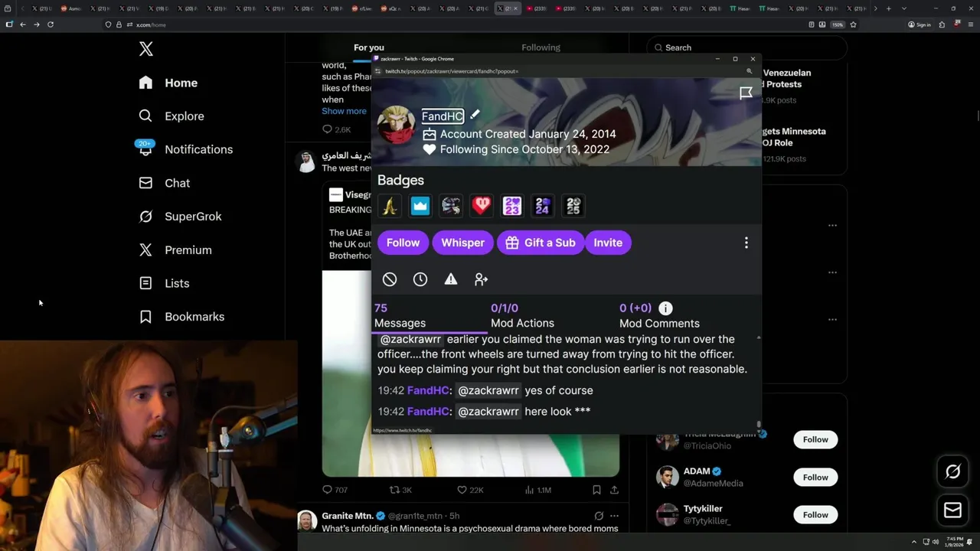Click the add moderator person icon
The width and height of the screenshot is (980, 551).
[x=482, y=279]
